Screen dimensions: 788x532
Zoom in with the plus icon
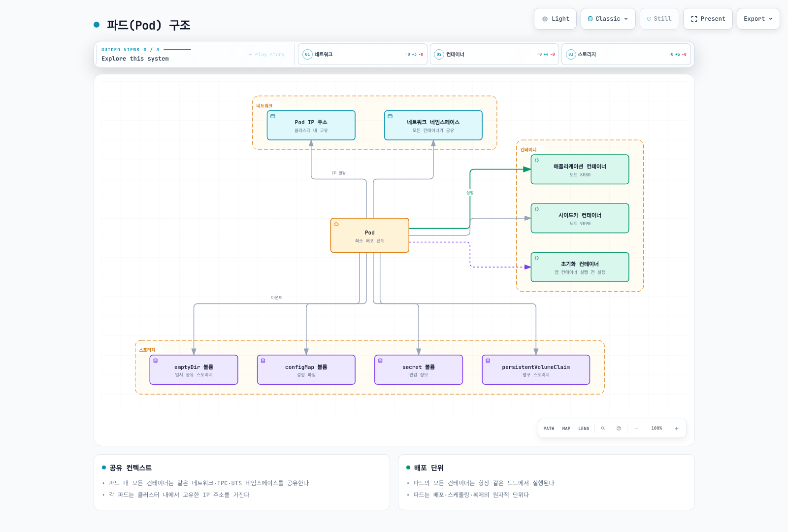pyautogui.click(x=677, y=429)
